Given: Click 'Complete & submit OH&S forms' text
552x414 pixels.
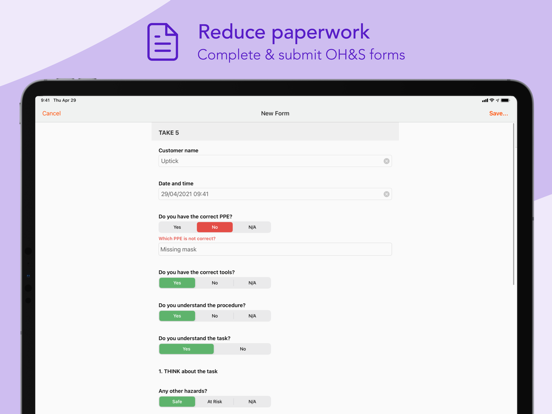Looking at the screenshot, I should 301,55.
